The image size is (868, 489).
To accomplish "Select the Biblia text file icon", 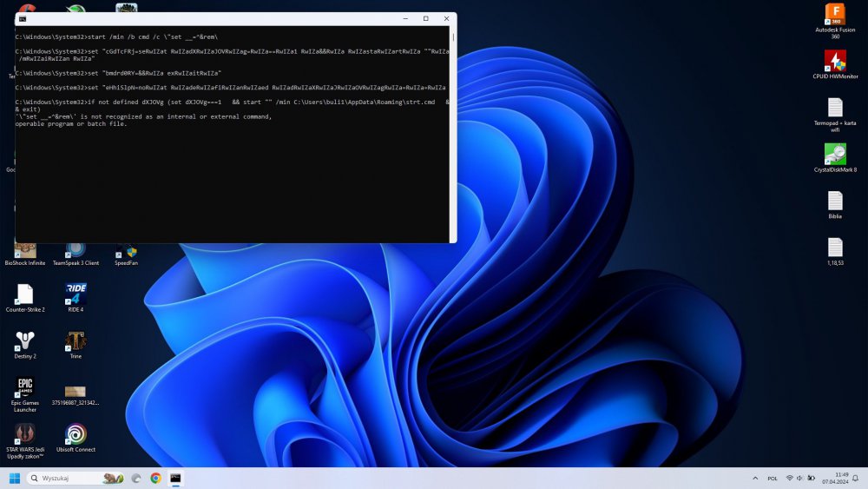I will [834, 202].
